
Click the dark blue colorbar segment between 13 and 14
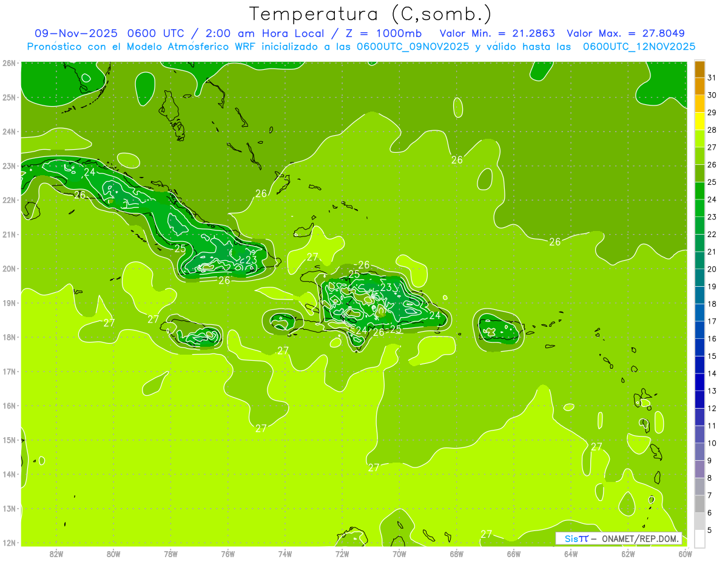coord(699,382)
